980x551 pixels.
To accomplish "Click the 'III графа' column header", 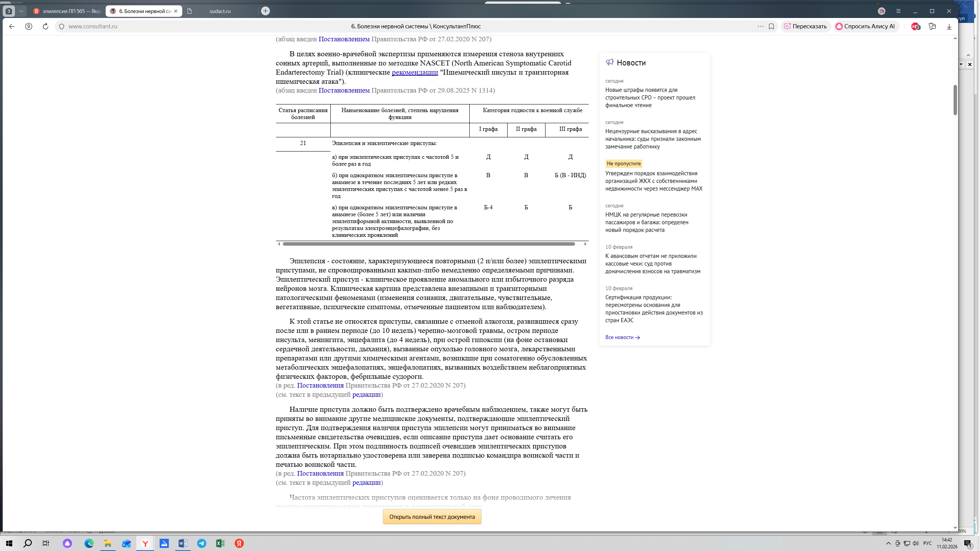I will [x=570, y=129].
